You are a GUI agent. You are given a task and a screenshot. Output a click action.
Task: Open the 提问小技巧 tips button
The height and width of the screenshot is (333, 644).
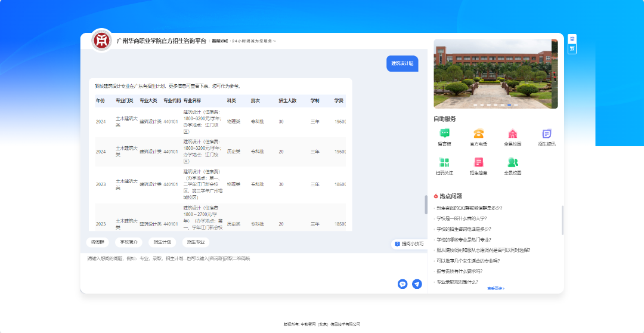(408, 244)
